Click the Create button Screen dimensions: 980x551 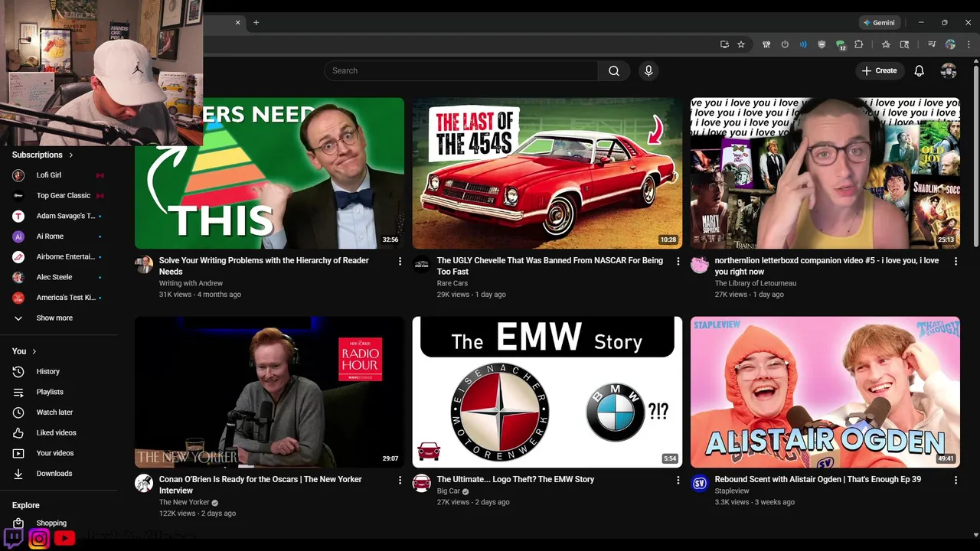(878, 70)
